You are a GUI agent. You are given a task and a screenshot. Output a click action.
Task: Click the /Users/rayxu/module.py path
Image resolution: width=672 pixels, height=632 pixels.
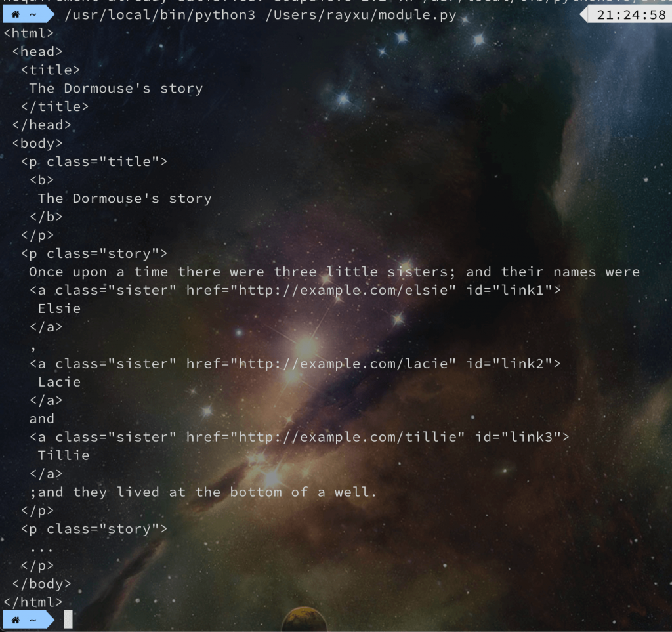click(361, 16)
